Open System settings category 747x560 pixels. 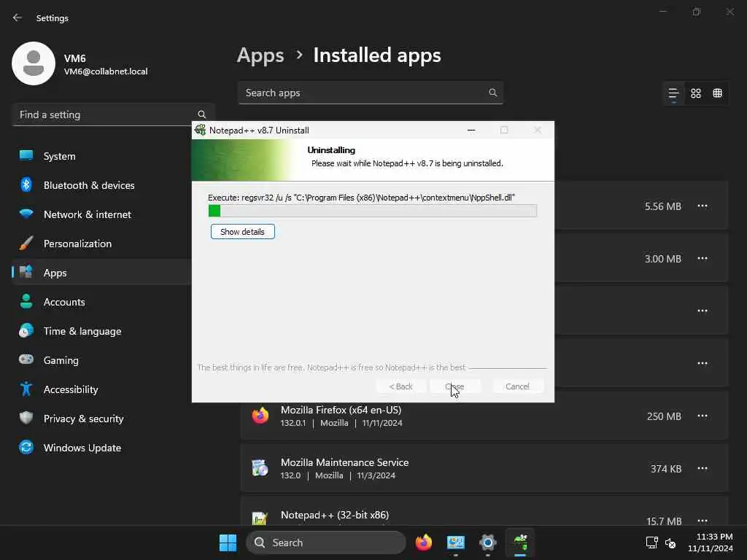coord(102,156)
